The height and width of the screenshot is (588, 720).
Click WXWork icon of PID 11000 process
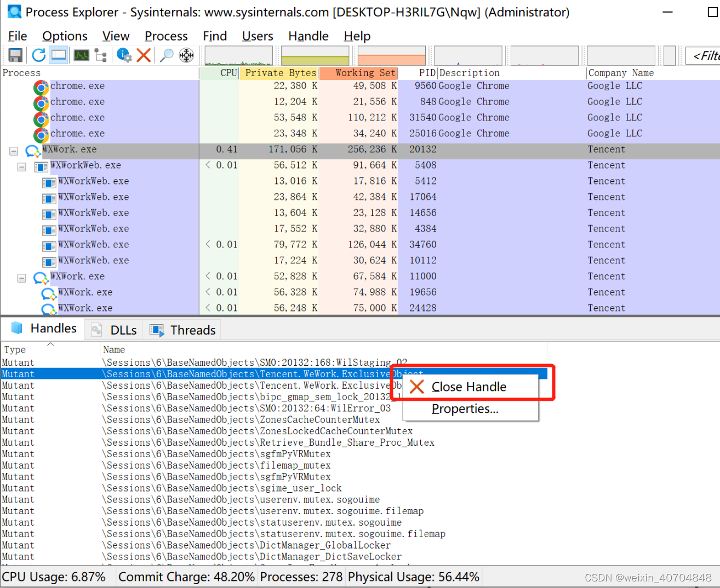coord(41,278)
